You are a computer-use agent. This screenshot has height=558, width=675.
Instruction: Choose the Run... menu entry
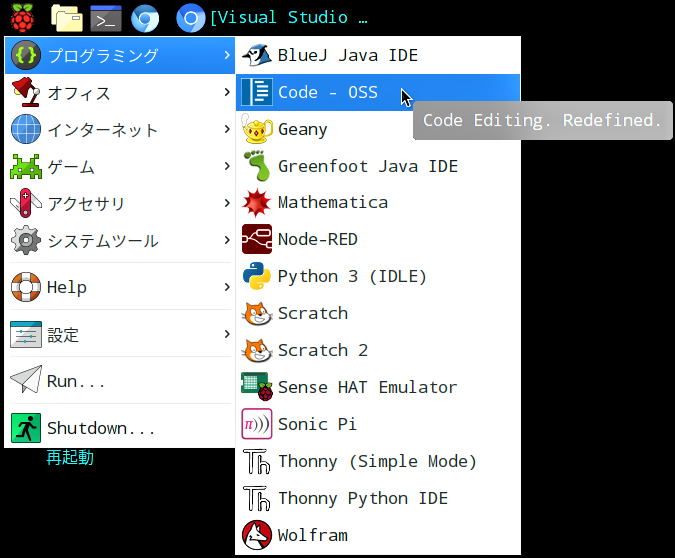point(120,381)
